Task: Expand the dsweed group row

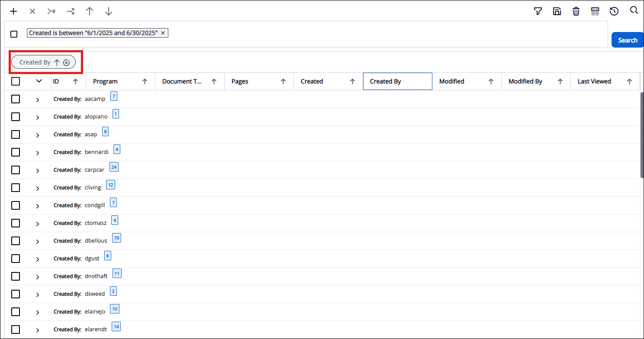Action: pos(38,295)
